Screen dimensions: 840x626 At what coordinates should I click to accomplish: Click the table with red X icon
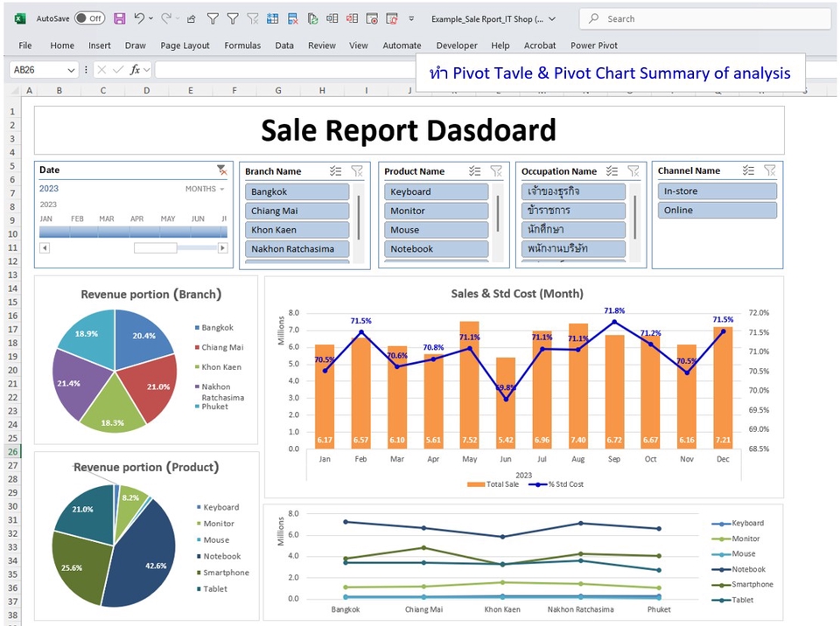(x=292, y=18)
